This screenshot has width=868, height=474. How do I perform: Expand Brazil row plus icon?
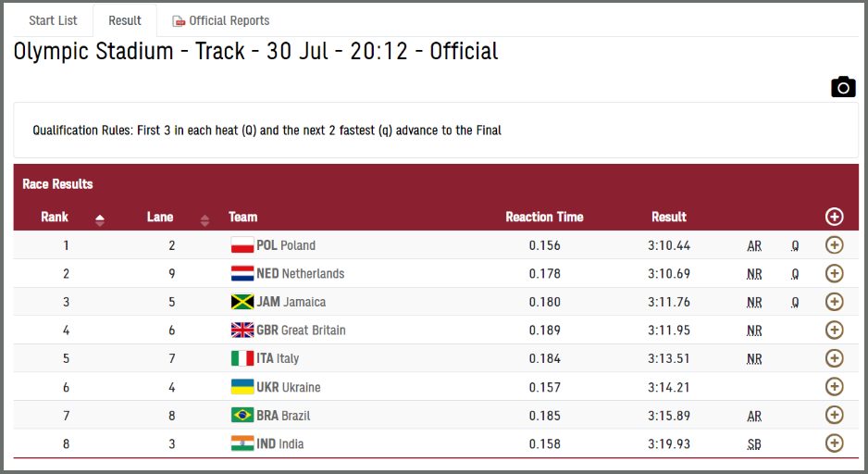coord(835,415)
